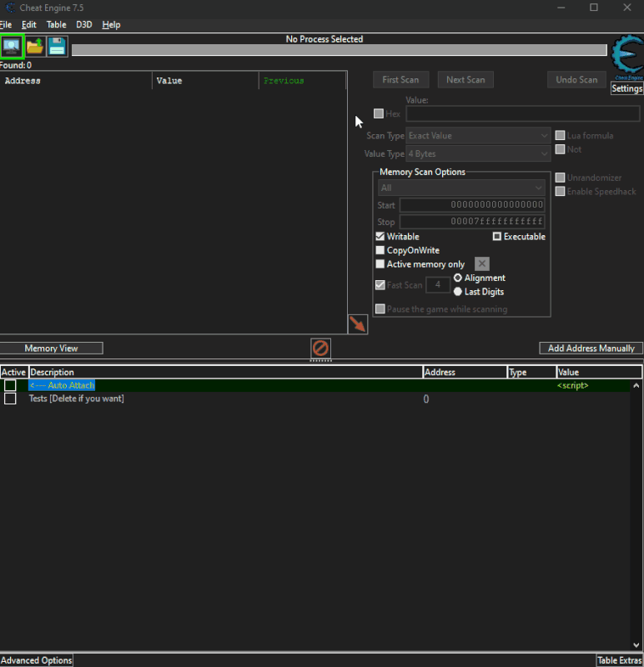
Task: Toggle the Executable checkbox
Action: click(x=496, y=236)
